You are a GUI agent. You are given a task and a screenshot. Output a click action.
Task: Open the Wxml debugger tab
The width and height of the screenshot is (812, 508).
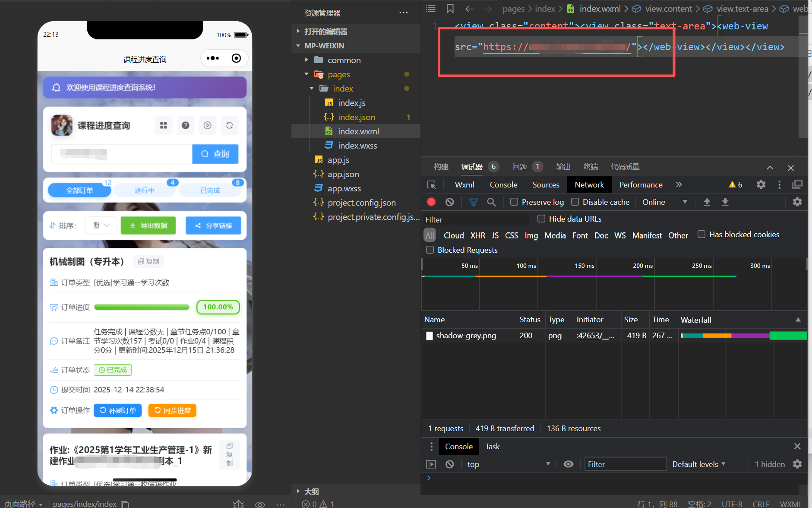click(464, 185)
